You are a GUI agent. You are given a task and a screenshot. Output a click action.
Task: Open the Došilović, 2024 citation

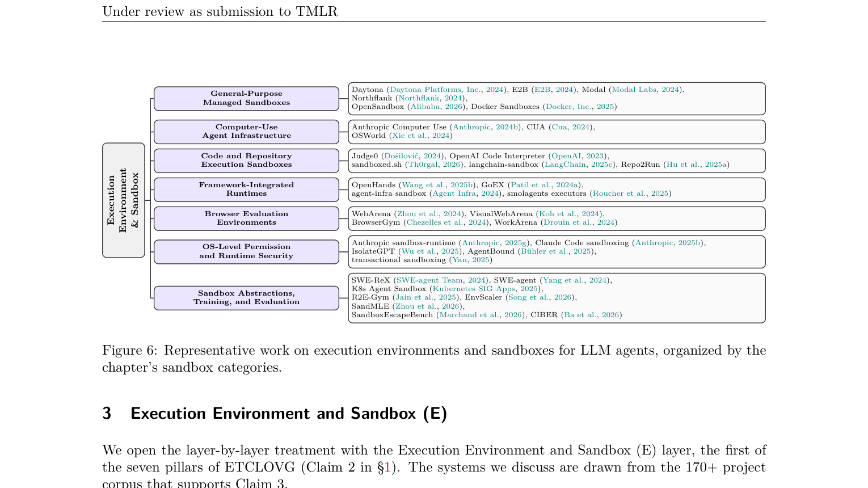coord(412,156)
